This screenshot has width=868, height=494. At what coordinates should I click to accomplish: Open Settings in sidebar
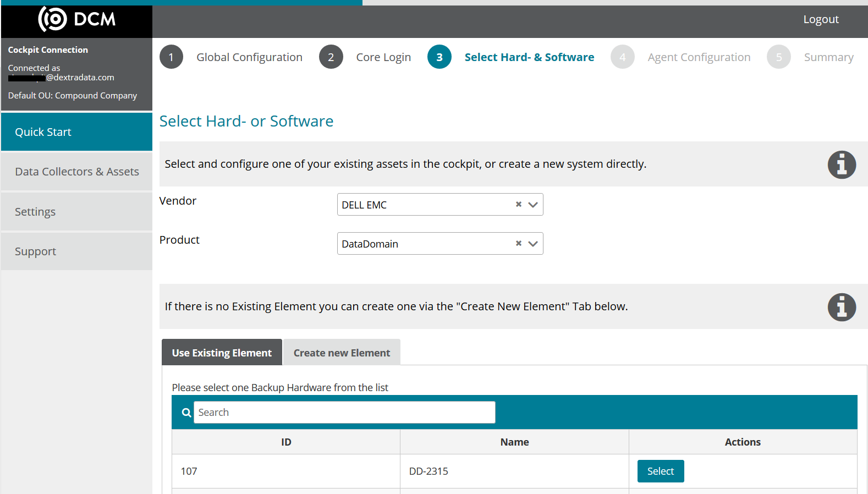(x=76, y=212)
